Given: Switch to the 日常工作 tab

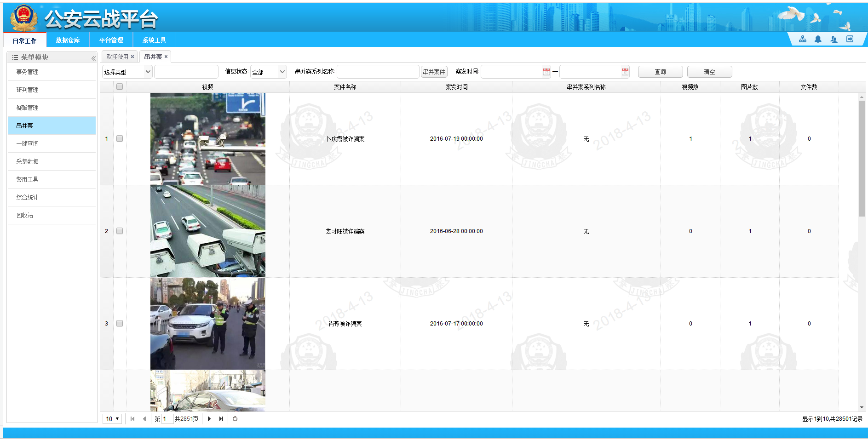Looking at the screenshot, I should [x=25, y=40].
